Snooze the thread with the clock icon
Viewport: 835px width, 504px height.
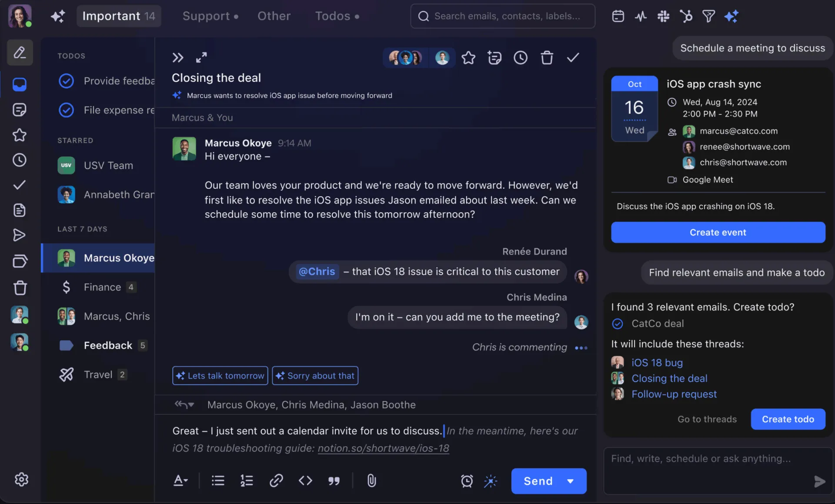[521, 57]
